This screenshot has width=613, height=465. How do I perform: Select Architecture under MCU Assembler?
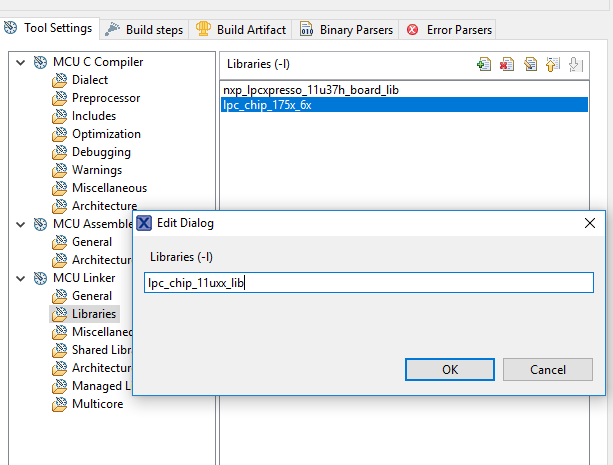click(x=102, y=260)
